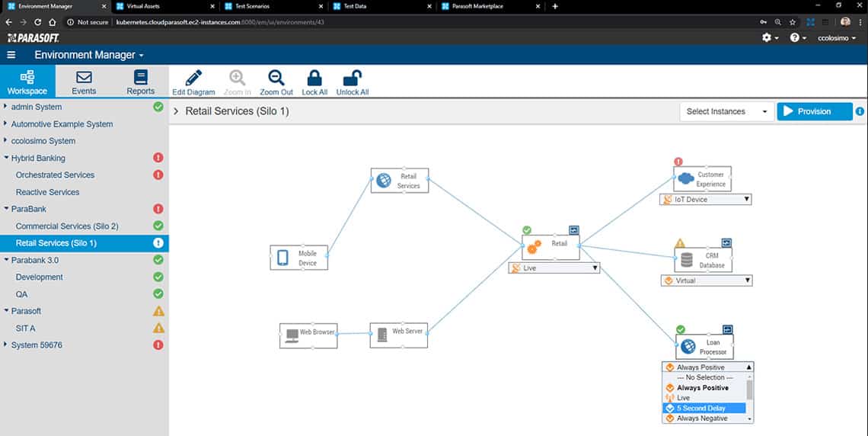Switch to the Reports tab
The width and height of the screenshot is (868, 436).
click(x=141, y=82)
